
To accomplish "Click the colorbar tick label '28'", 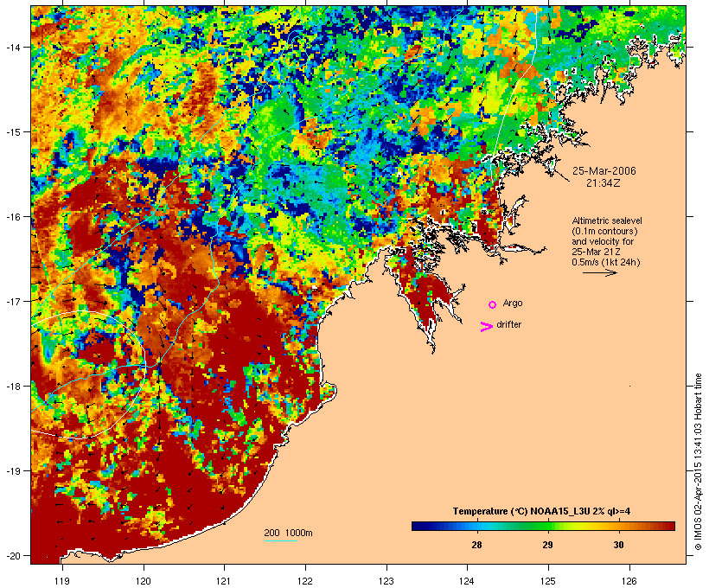I will tap(476, 545).
